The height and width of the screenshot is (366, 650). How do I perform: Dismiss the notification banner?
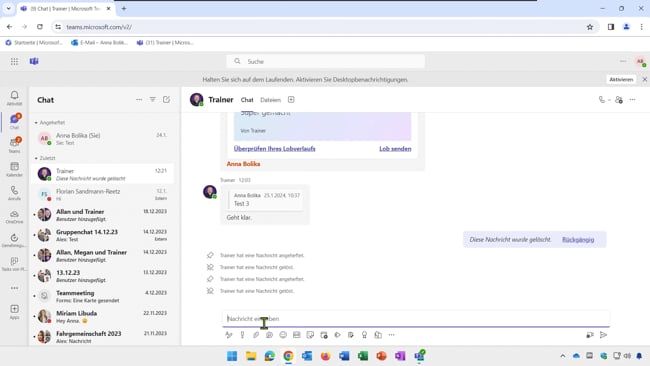pyautogui.click(x=645, y=80)
